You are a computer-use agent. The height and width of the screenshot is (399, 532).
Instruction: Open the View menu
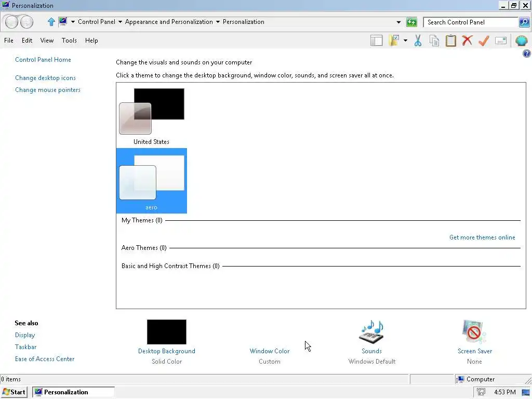(47, 41)
